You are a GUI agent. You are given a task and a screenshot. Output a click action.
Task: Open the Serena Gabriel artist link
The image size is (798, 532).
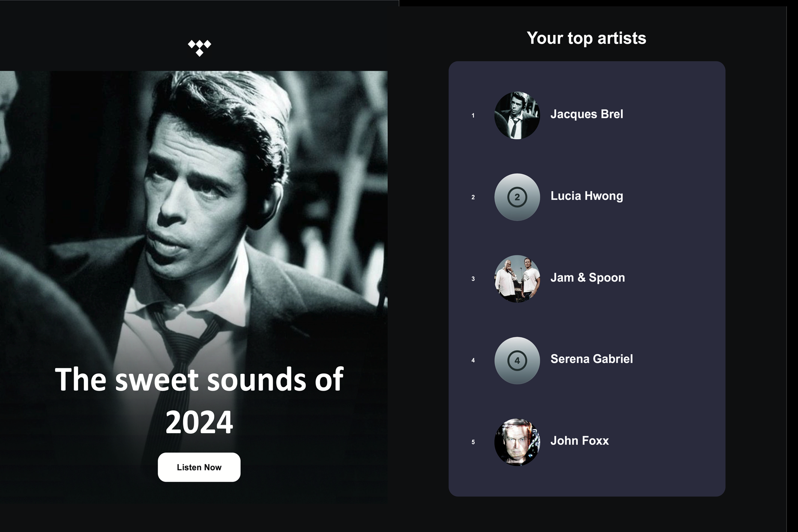591,359
